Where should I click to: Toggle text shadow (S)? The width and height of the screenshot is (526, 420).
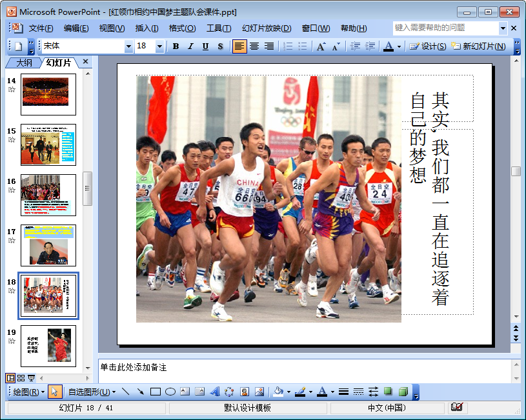tap(220, 46)
